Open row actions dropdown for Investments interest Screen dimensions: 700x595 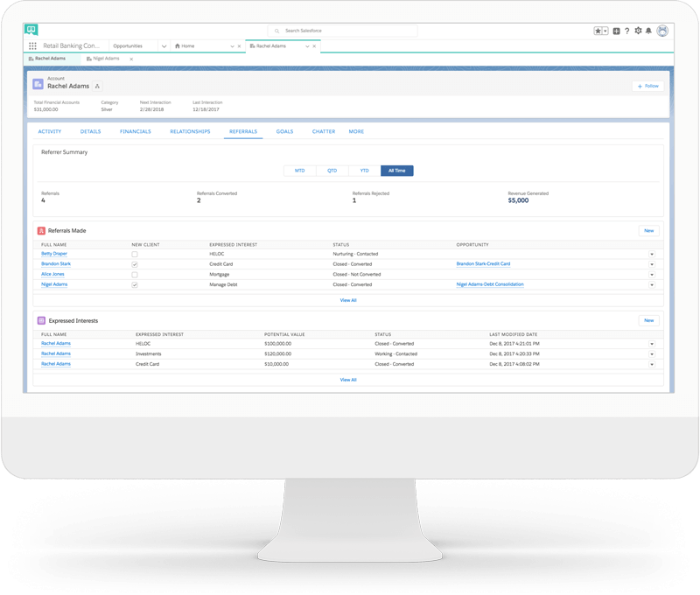[651, 354]
